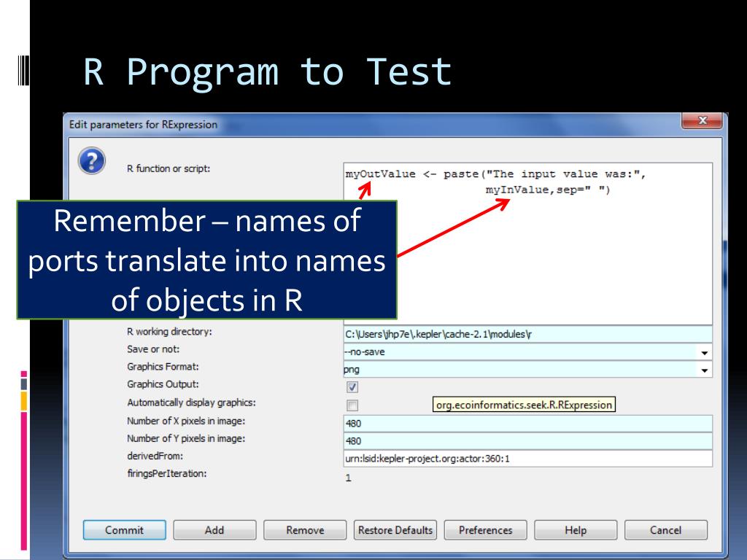Open the Save or not dropdown arrow
This screenshot has height=560, width=747.
click(704, 352)
